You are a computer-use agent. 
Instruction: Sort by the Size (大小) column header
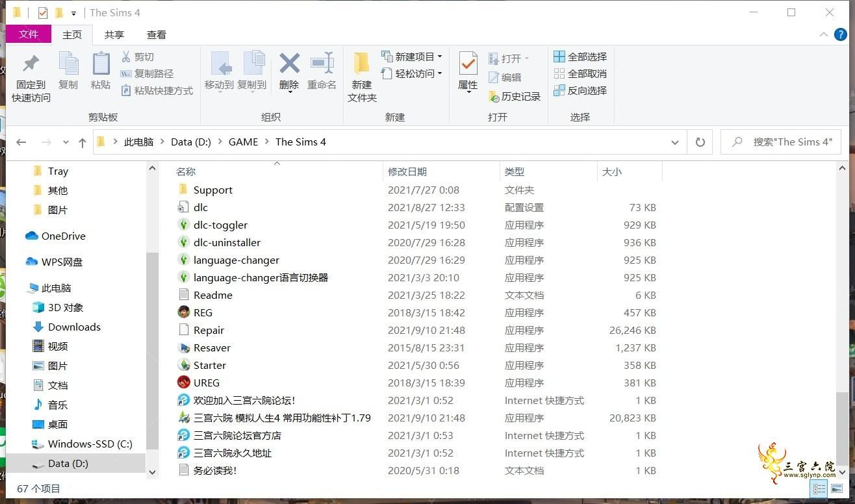pyautogui.click(x=612, y=171)
